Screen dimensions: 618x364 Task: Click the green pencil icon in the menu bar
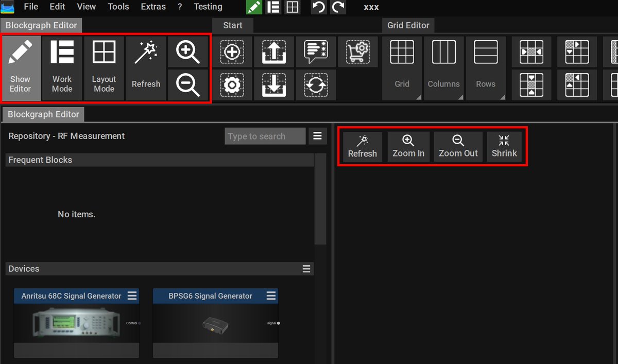tap(254, 7)
